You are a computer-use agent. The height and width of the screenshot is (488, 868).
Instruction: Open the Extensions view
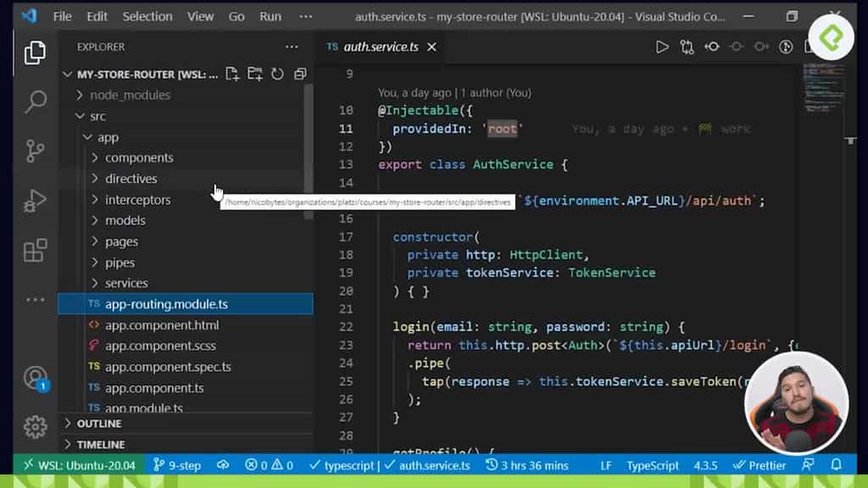34,251
